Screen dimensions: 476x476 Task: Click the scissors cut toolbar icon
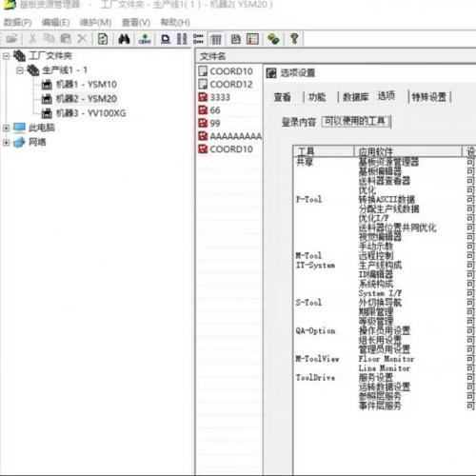click(32, 39)
